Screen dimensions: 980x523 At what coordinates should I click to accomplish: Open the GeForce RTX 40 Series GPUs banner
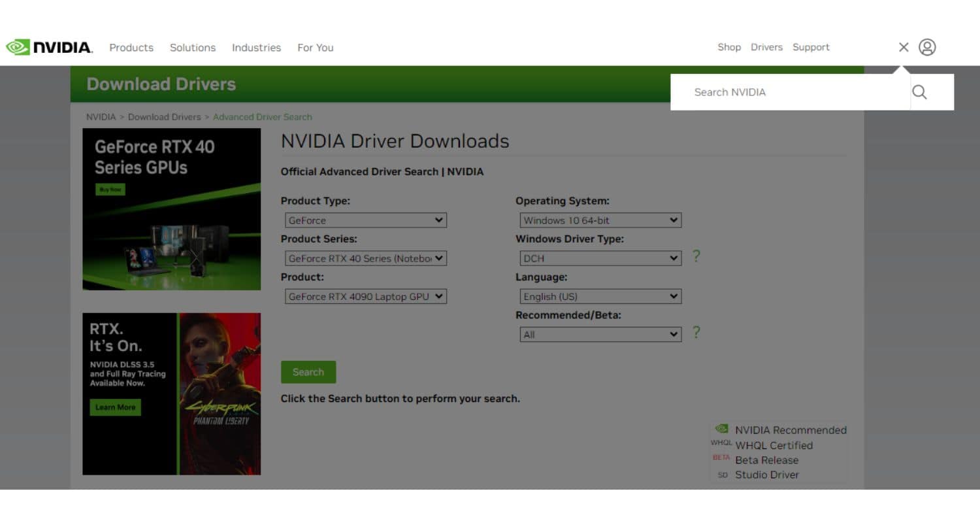[x=171, y=209]
